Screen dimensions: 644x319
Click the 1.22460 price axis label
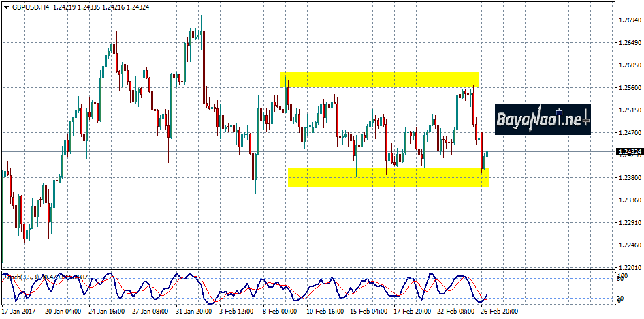click(x=629, y=245)
